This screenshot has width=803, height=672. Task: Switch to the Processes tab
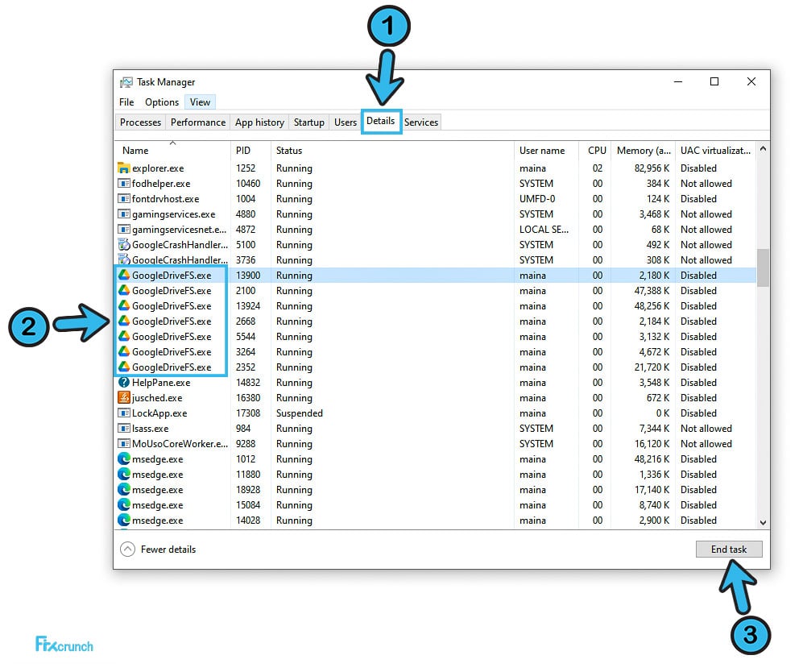(x=140, y=122)
